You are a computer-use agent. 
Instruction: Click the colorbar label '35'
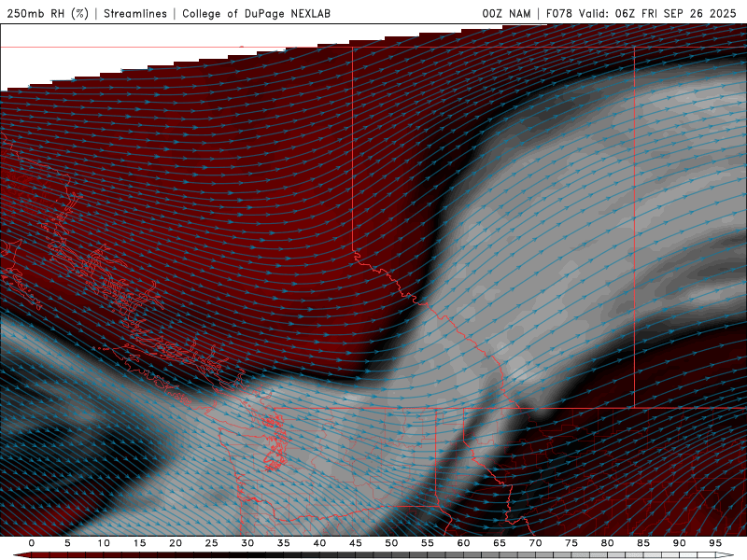[284, 543]
